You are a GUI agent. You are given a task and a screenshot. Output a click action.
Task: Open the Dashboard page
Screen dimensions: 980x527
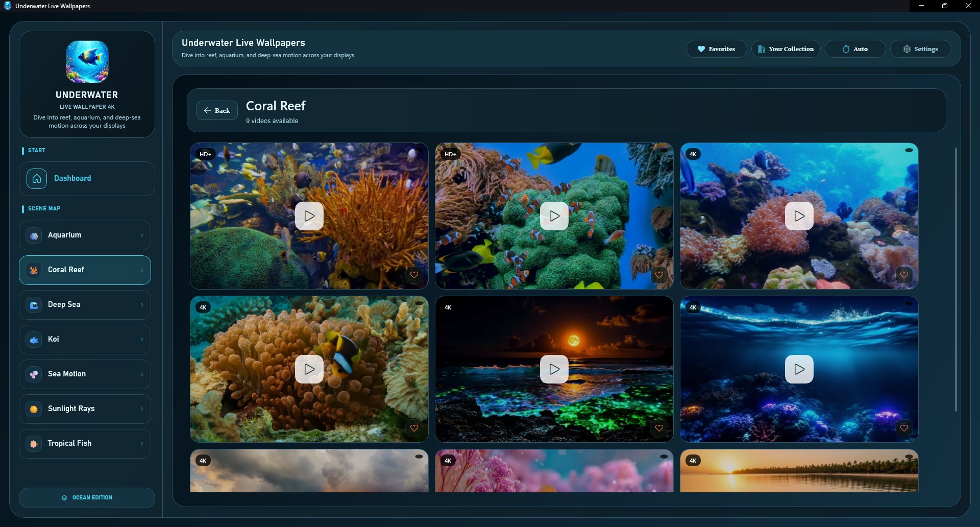[87, 179]
